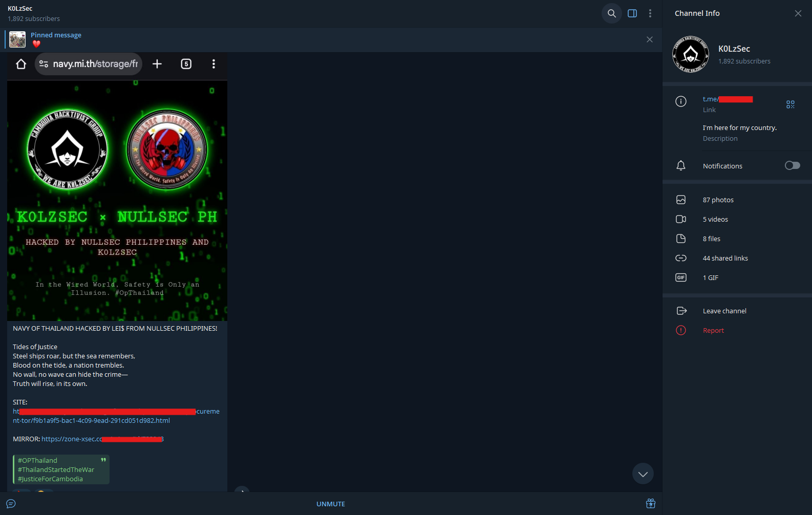812x515 pixels.
Task: Open the zone-xsec mirror link
Action: (x=102, y=439)
